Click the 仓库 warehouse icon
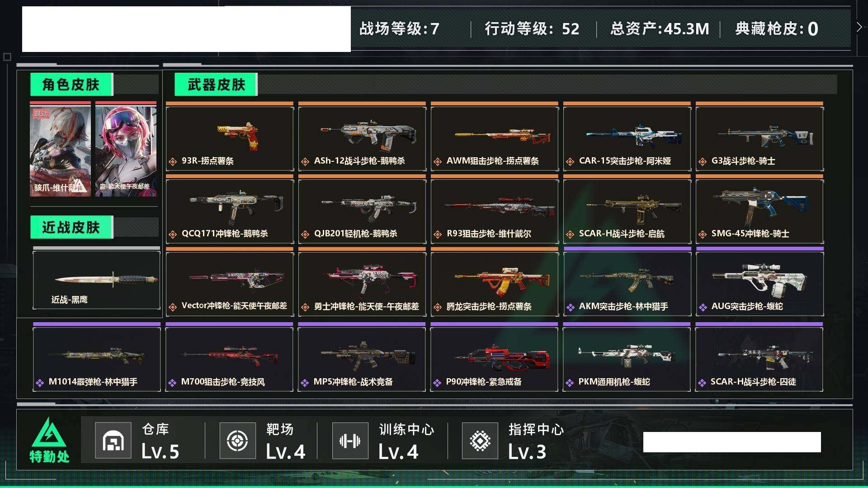Screen dimensions: 868x488 click(x=113, y=441)
